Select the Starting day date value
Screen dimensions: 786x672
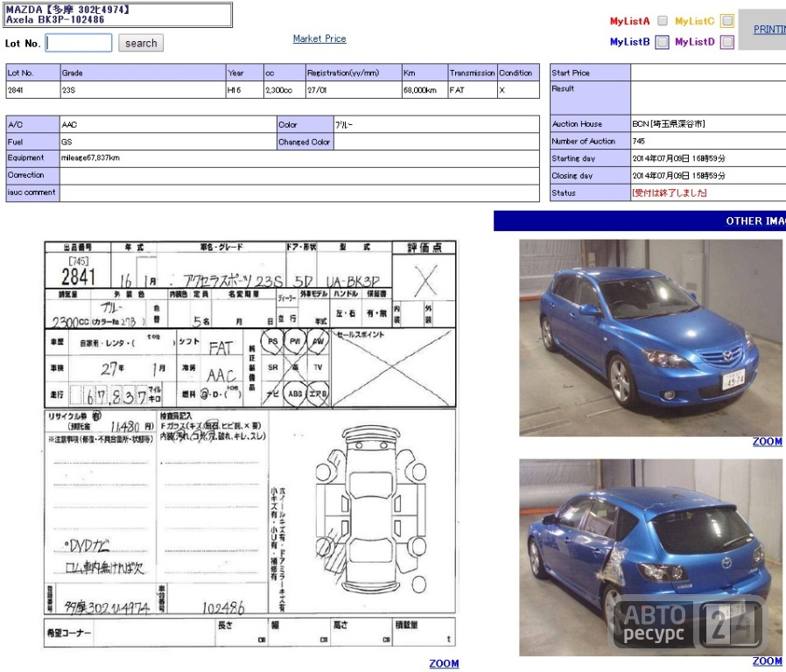point(678,158)
